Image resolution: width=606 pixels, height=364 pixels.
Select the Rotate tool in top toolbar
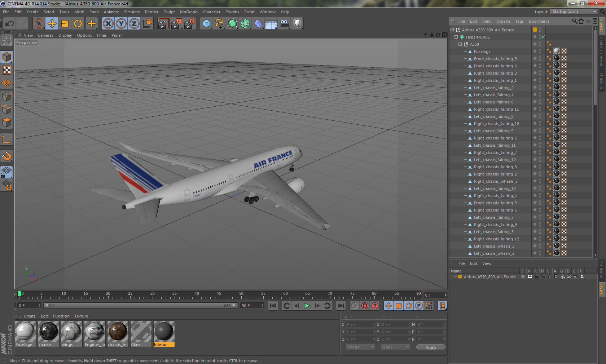[78, 24]
